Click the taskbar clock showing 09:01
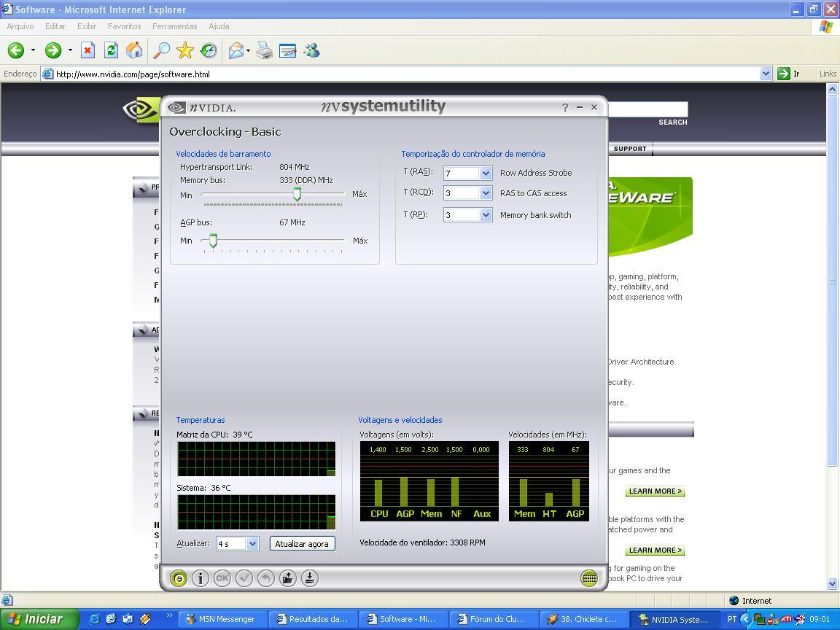The height and width of the screenshot is (630, 840). point(820,619)
